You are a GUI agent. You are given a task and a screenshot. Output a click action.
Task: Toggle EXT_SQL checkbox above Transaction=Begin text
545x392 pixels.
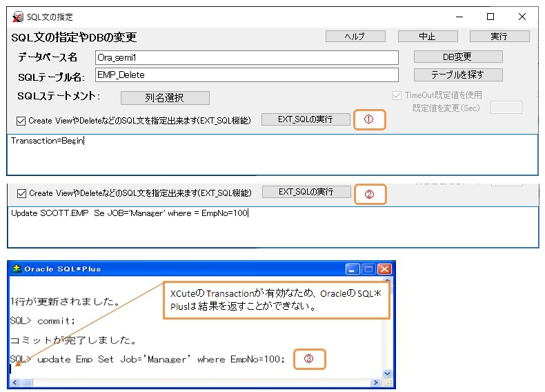coord(21,121)
